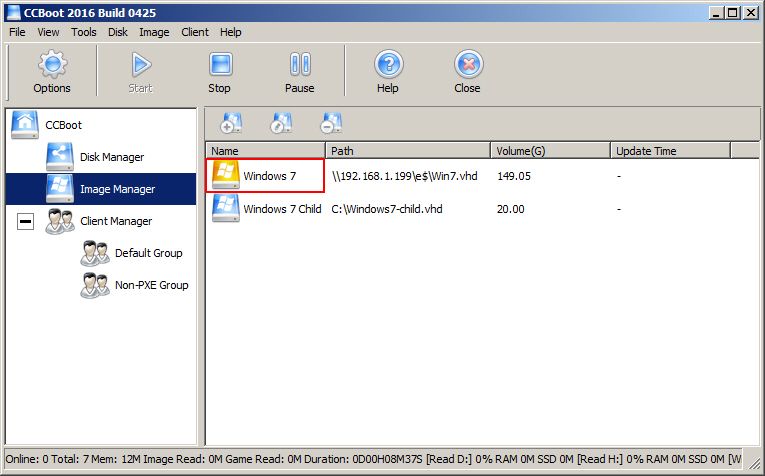Open the Client menu
Image resolution: width=765 pixels, height=476 pixels.
pyautogui.click(x=195, y=32)
